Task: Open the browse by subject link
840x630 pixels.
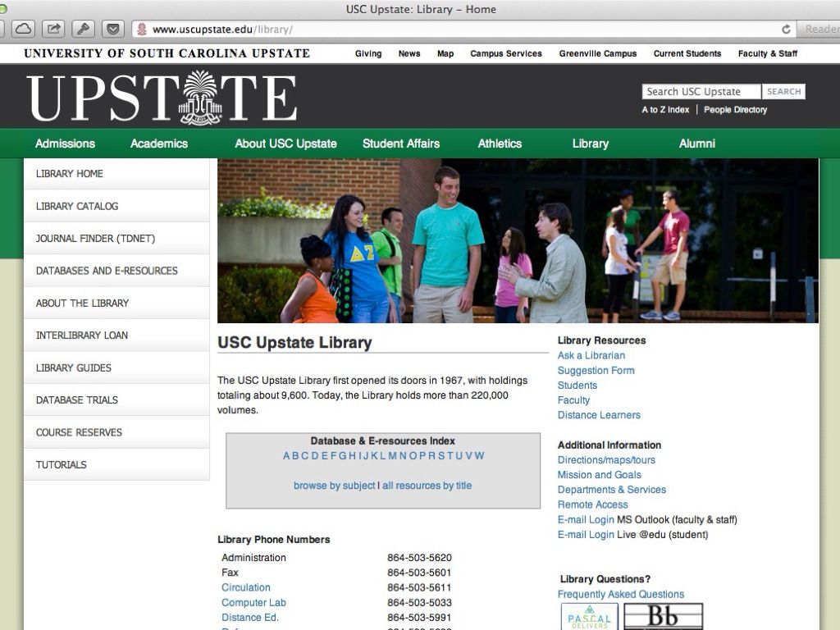Action: (334, 486)
